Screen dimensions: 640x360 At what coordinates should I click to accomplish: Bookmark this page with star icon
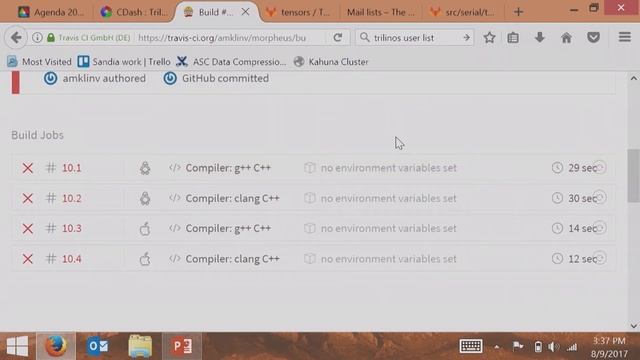489,38
